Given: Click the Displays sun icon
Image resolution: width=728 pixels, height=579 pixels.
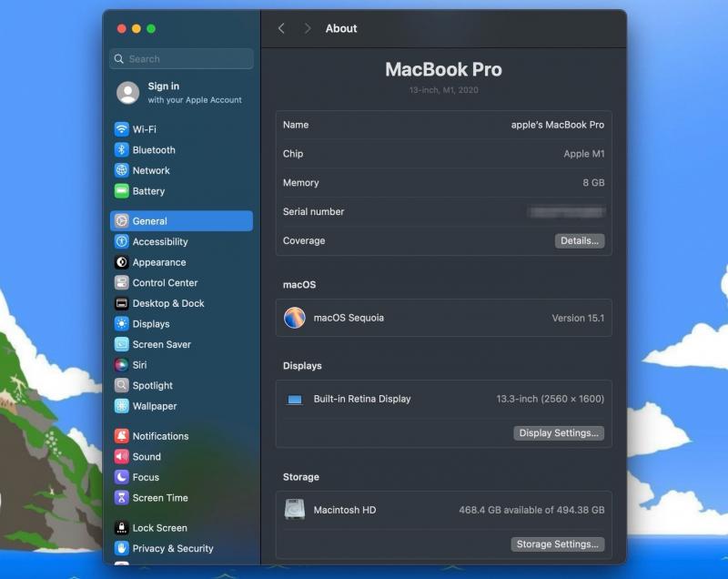Looking at the screenshot, I should 122,323.
